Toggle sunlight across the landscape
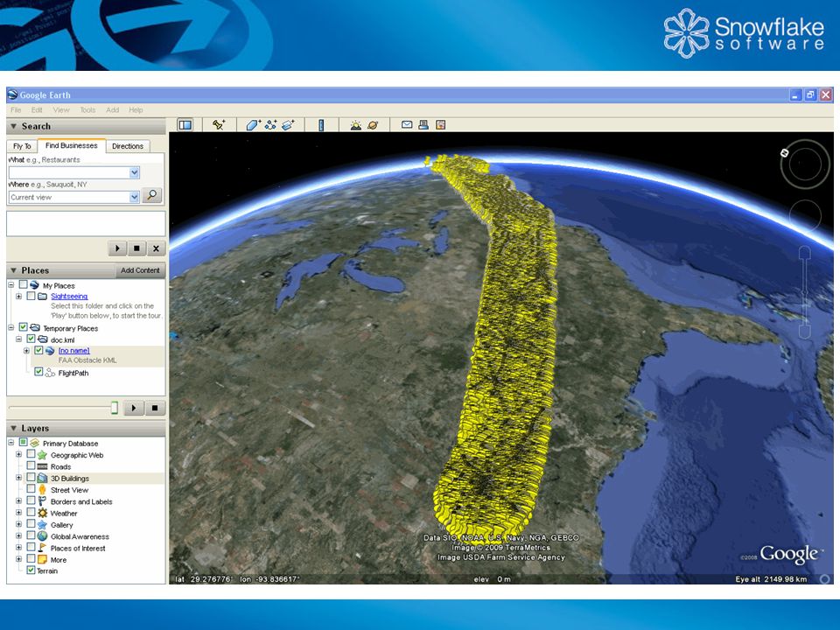Image resolution: width=840 pixels, height=630 pixels. pos(356,125)
